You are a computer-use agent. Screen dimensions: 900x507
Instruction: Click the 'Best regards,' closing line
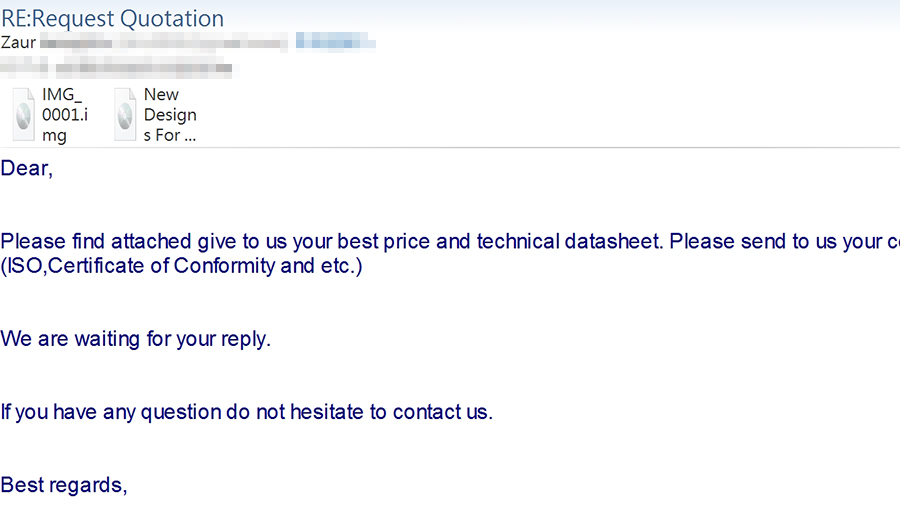[64, 486]
